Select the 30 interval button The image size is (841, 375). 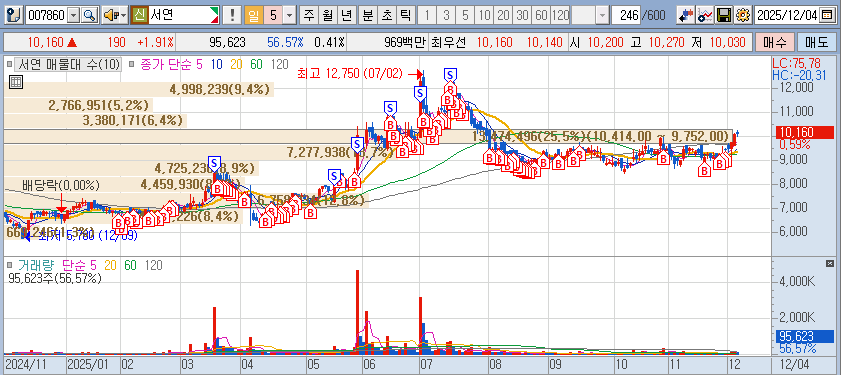coord(522,15)
